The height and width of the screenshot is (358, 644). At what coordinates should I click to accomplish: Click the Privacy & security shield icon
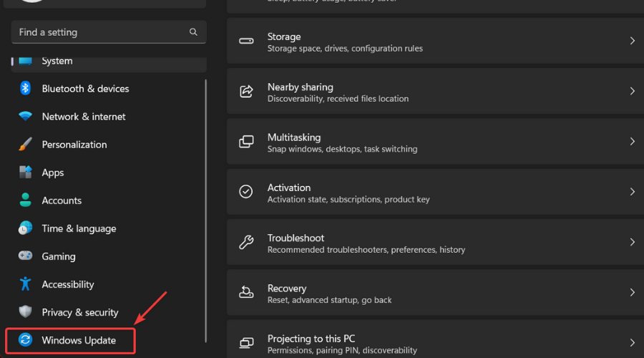[x=26, y=312]
